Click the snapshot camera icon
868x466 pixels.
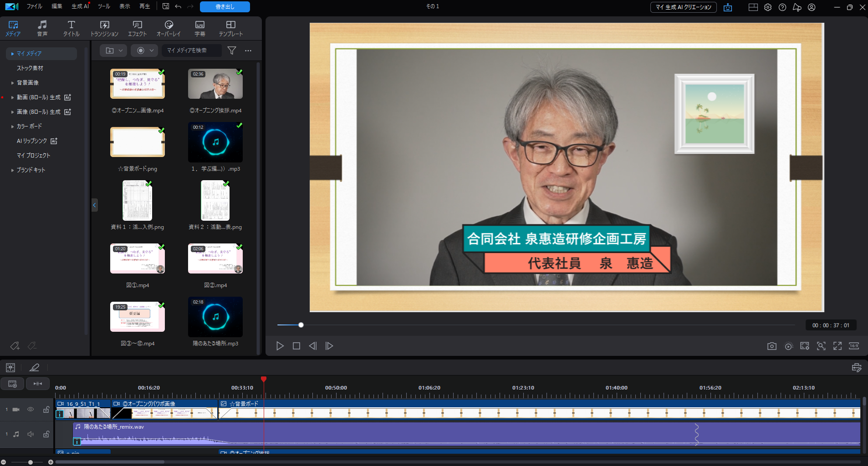771,346
